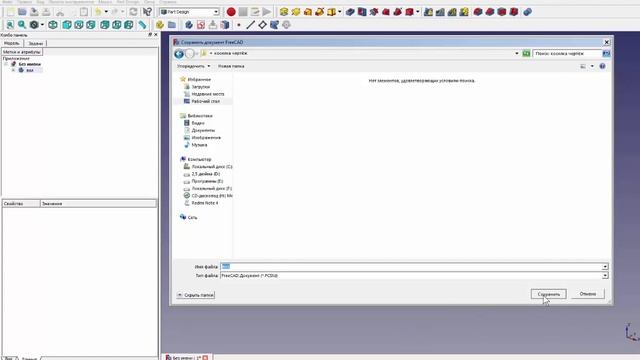Click the change view icon in dialog
The image size is (640, 360).
point(583,66)
